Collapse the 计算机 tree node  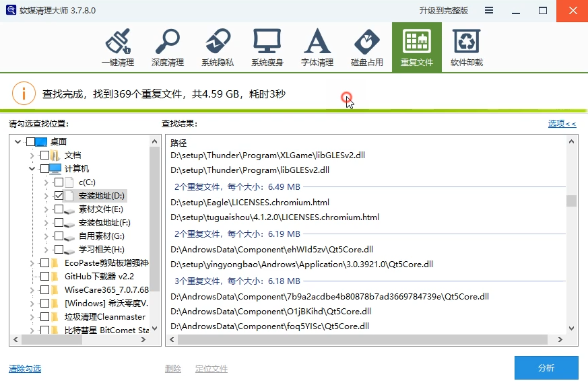click(x=32, y=169)
